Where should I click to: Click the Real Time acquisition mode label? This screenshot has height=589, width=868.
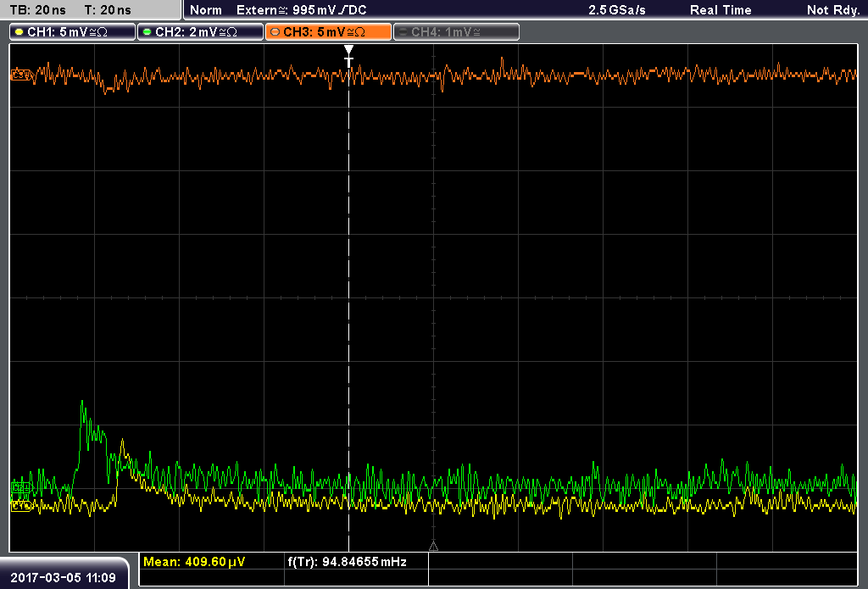click(x=721, y=10)
